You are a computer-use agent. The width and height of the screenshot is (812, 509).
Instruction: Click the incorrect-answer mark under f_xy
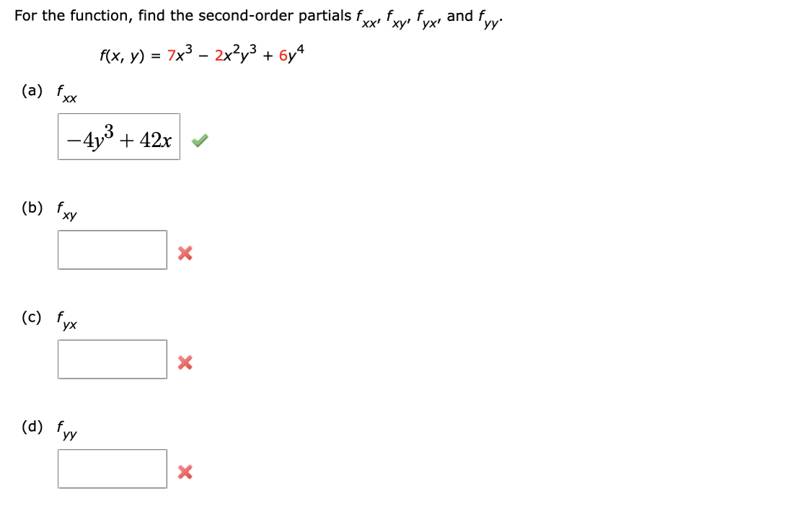pyautogui.click(x=185, y=252)
